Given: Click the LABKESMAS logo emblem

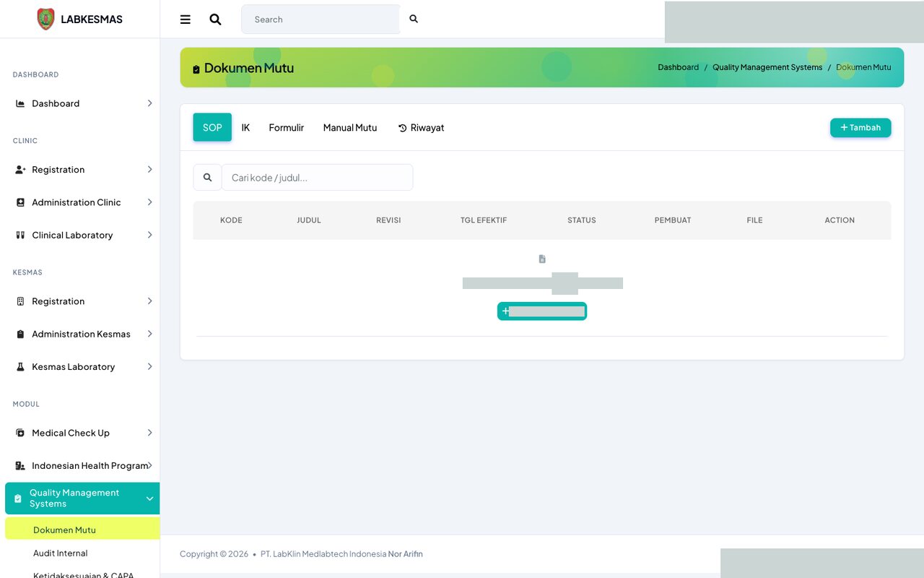Looking at the screenshot, I should (45, 19).
